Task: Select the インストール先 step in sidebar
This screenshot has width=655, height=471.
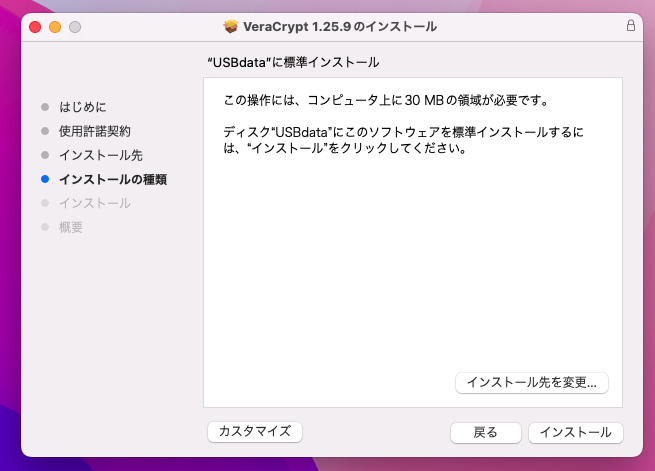Action: pos(100,155)
